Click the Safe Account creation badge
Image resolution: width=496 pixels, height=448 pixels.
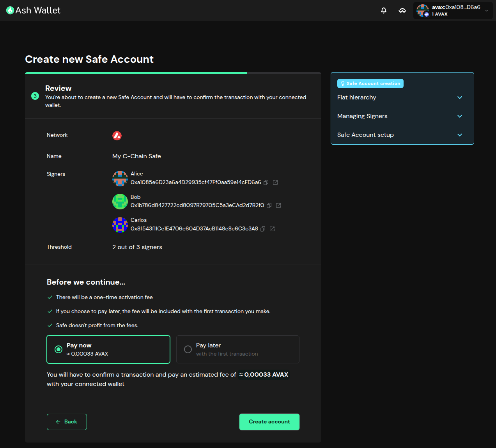pyautogui.click(x=370, y=83)
